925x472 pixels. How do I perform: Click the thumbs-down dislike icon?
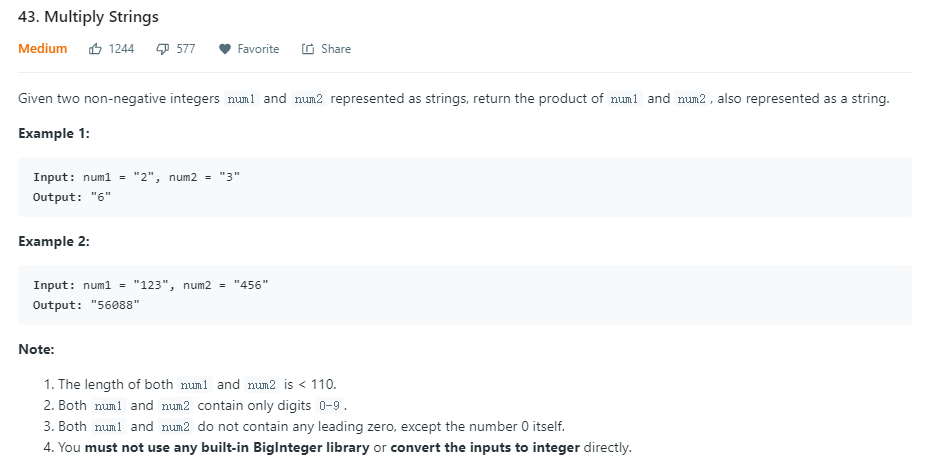tap(162, 49)
